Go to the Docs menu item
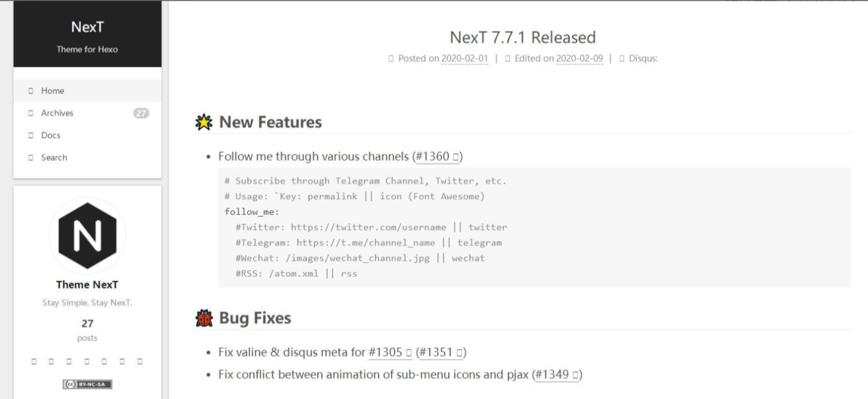Image resolution: width=868 pixels, height=399 pixels. pyautogui.click(x=50, y=135)
